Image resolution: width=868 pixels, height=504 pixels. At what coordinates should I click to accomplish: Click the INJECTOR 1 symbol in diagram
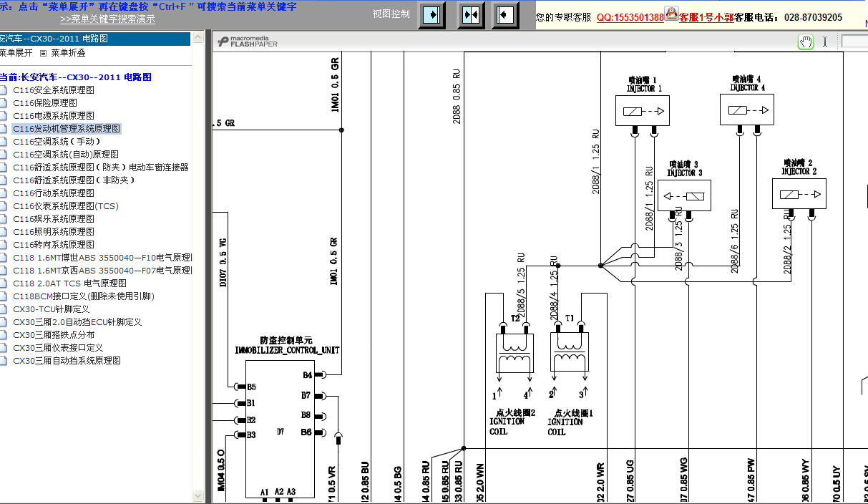pos(644,110)
